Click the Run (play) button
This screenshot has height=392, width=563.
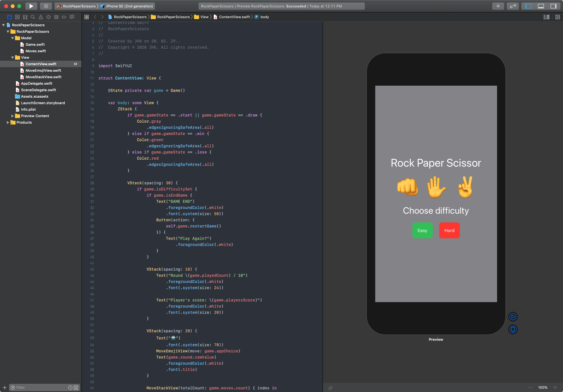point(31,6)
